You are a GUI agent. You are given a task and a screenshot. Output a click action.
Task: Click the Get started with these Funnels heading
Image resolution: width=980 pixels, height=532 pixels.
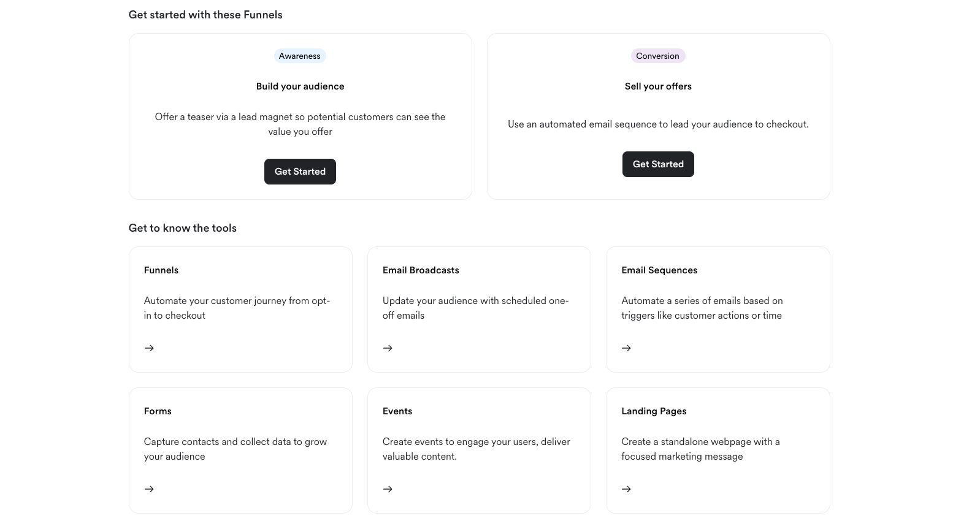coord(205,14)
